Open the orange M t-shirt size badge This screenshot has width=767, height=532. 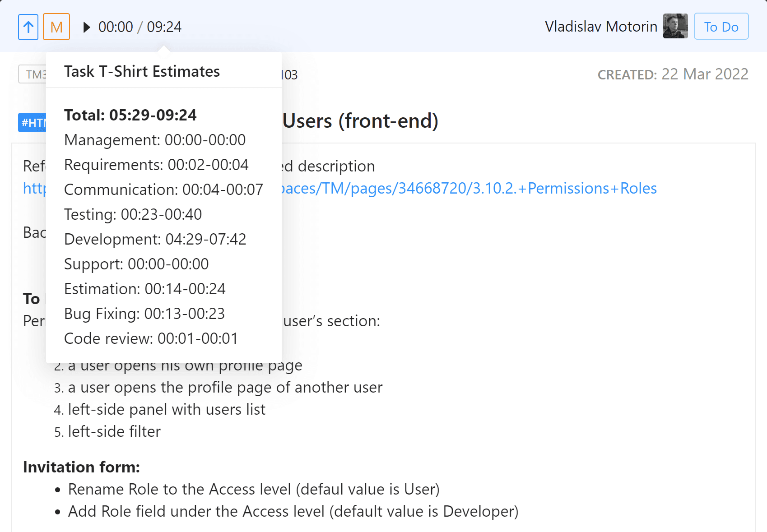(x=56, y=27)
